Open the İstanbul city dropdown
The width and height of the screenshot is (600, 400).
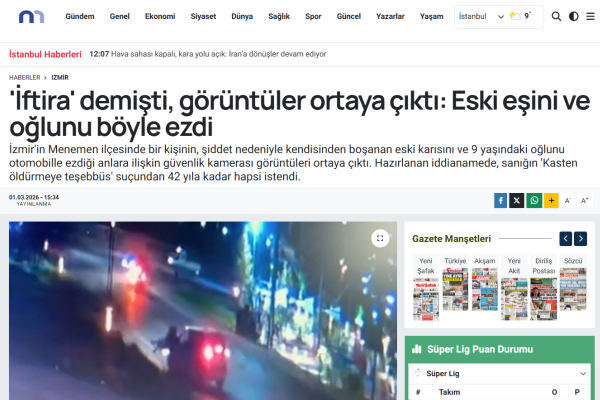point(481,16)
